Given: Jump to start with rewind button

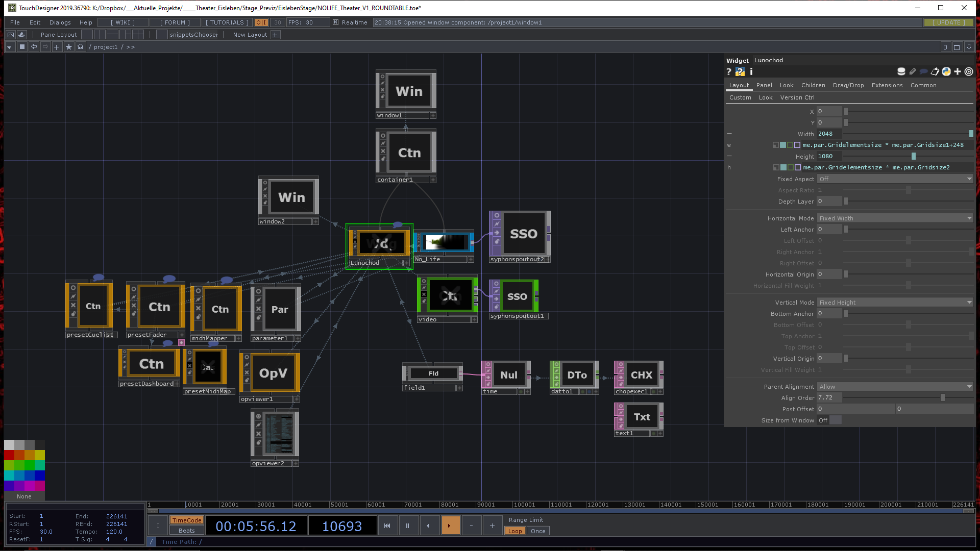Looking at the screenshot, I should tap(387, 525).
